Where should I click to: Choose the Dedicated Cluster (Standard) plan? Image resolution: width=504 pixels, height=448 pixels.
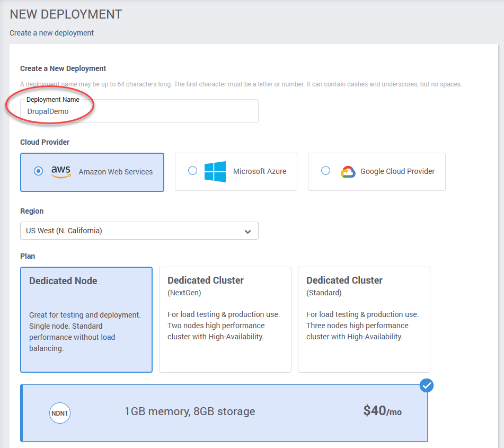coord(364,320)
